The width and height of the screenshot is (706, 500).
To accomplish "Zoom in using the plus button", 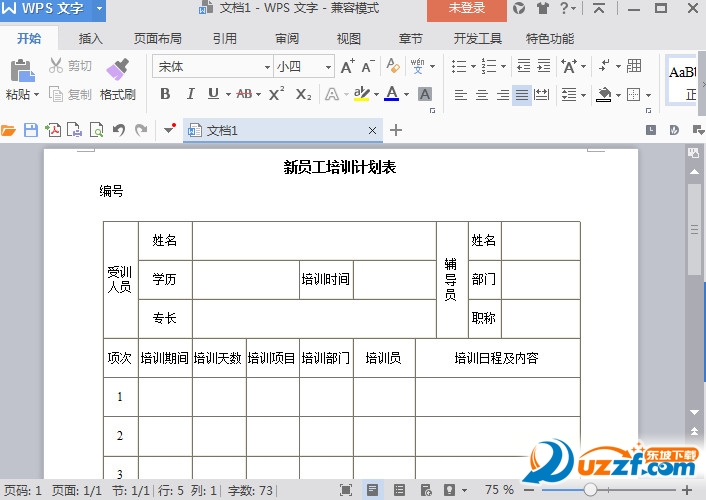I will (x=687, y=490).
